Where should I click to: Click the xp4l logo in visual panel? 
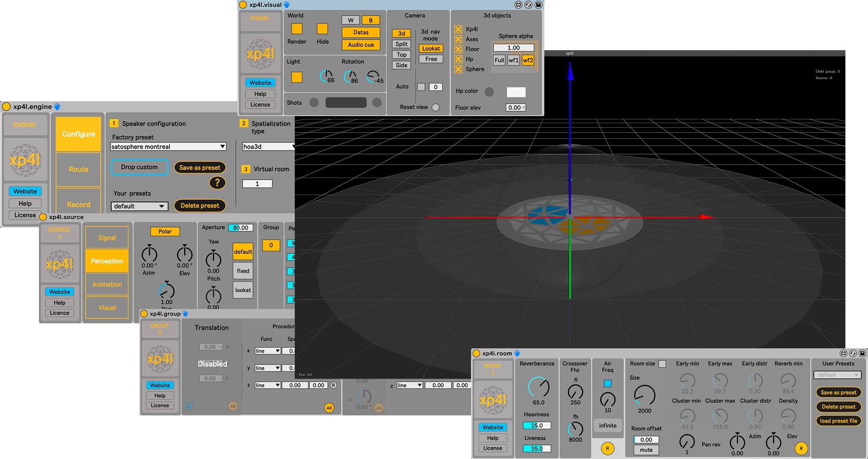260,54
